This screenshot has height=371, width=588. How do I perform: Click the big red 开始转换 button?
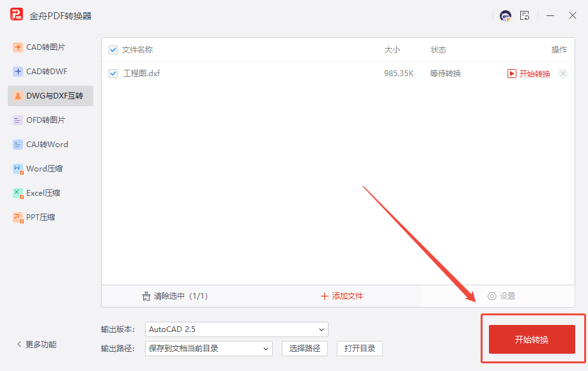(532, 340)
